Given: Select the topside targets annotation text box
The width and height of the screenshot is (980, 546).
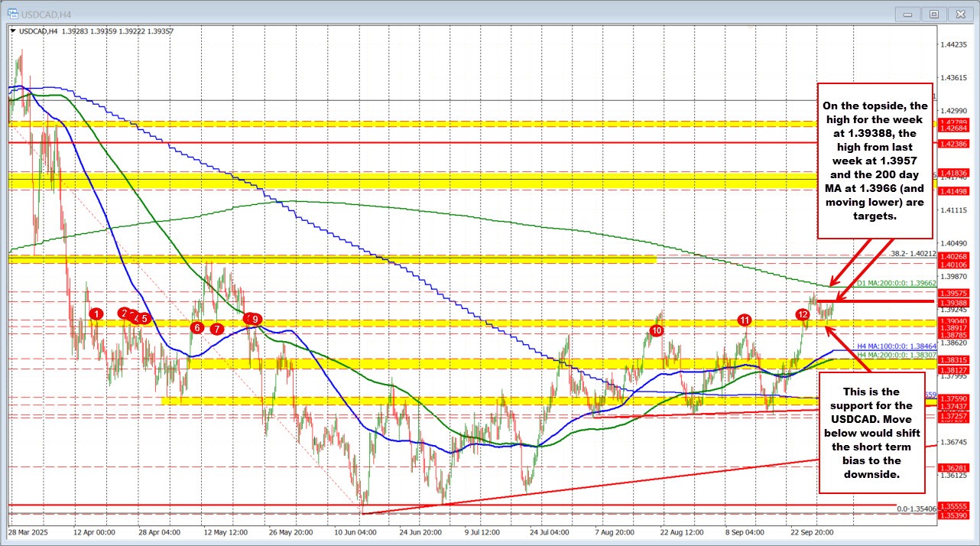Looking at the screenshot, I should 875,161.
